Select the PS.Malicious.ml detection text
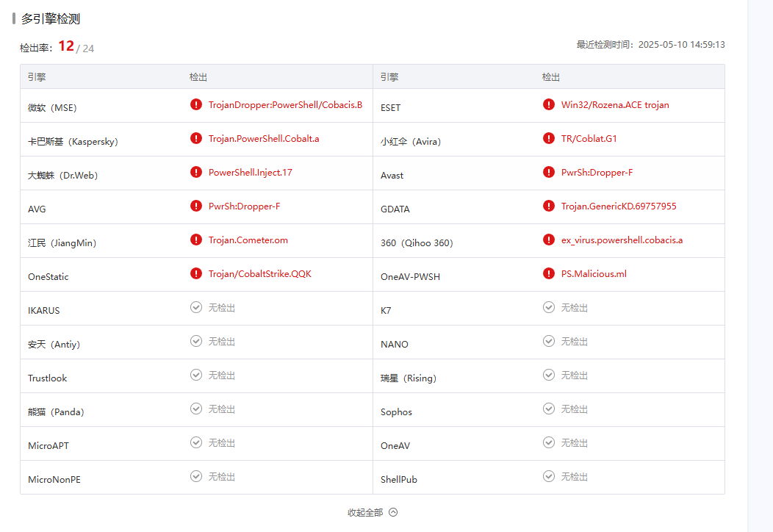773x532 pixels. click(x=594, y=273)
